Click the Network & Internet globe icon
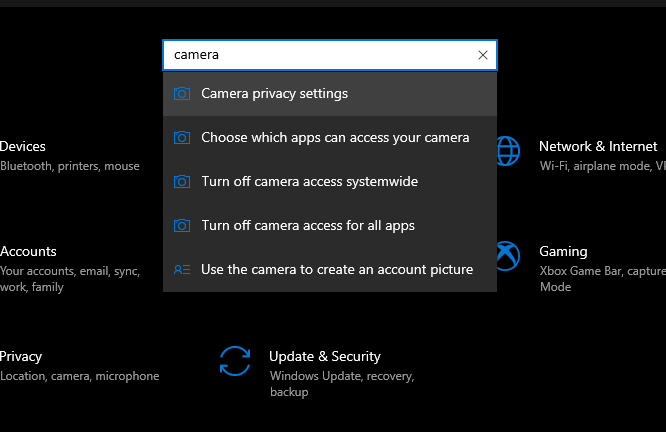 click(508, 151)
